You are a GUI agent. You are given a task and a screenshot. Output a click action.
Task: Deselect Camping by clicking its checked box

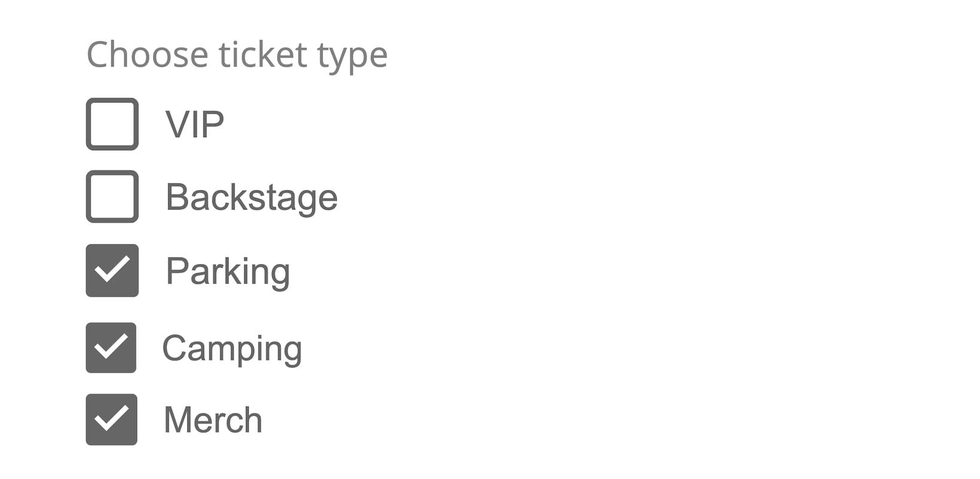pyautogui.click(x=111, y=346)
